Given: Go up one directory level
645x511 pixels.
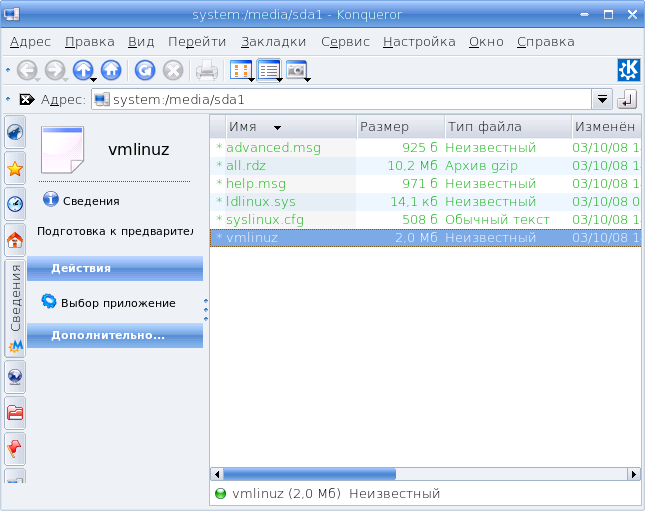Looking at the screenshot, I should point(83,70).
